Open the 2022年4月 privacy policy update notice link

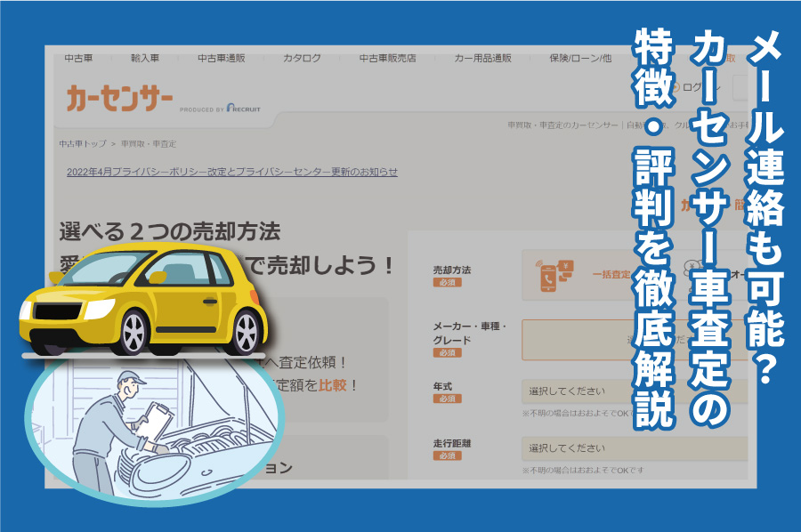[232, 172]
